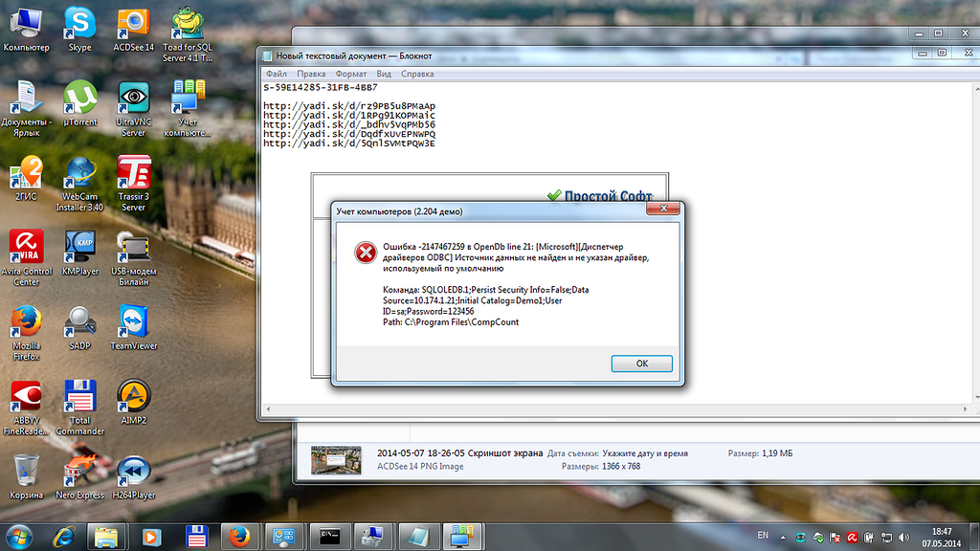Open the Формат menu in Notepad

[351, 74]
